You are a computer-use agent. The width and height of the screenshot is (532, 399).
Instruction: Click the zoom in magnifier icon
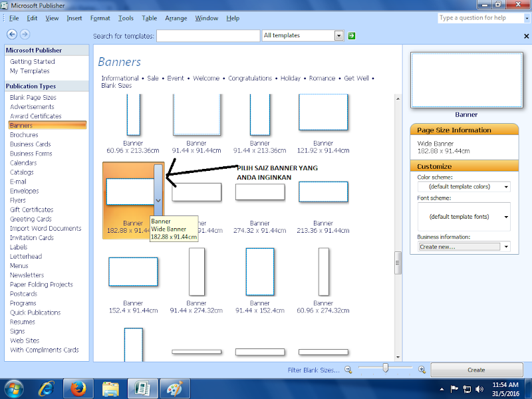[422, 370]
